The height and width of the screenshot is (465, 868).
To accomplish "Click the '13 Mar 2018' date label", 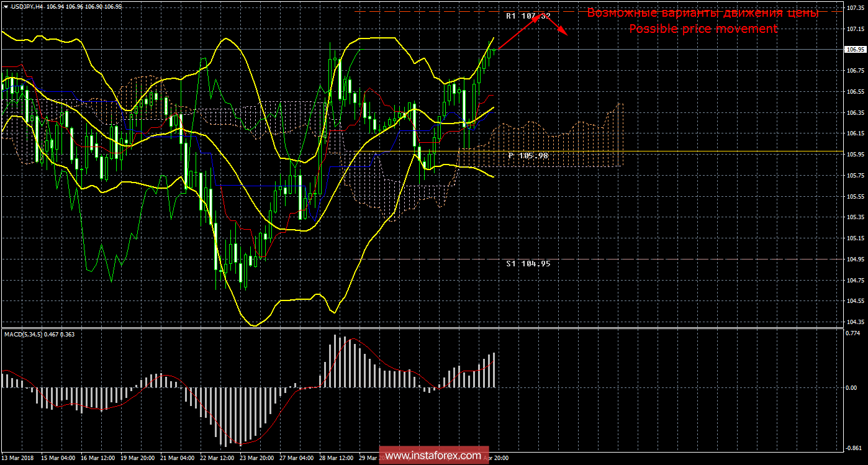I will coord(19,458).
